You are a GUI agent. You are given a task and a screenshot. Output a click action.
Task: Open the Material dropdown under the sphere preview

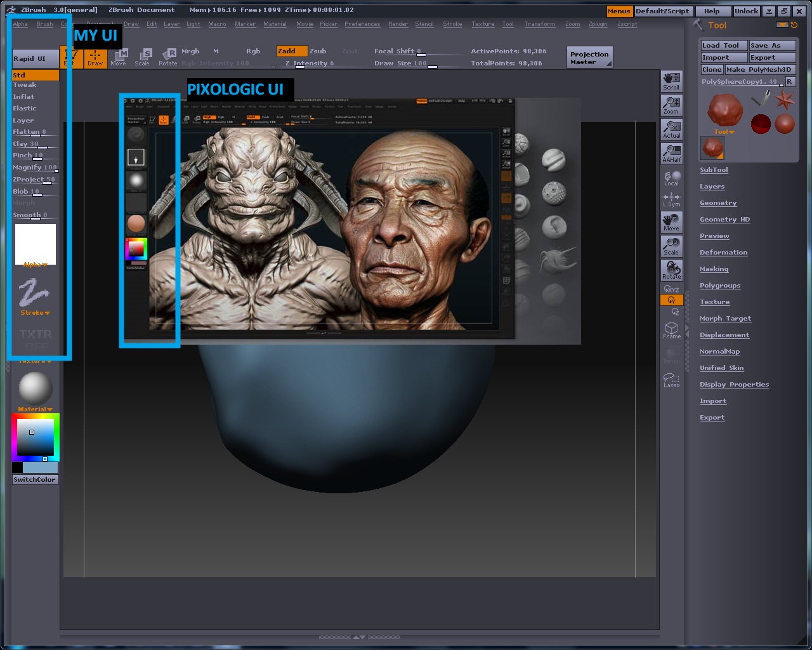click(x=35, y=409)
